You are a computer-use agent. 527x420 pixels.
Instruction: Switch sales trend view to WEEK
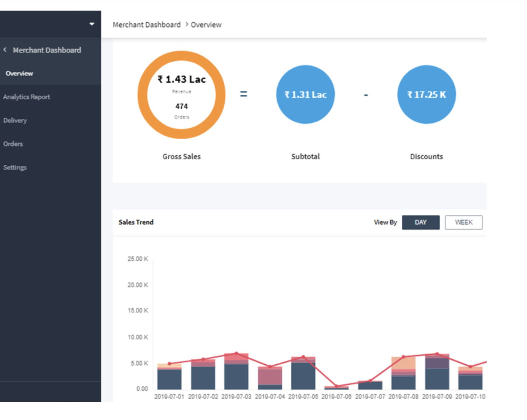[x=464, y=222]
